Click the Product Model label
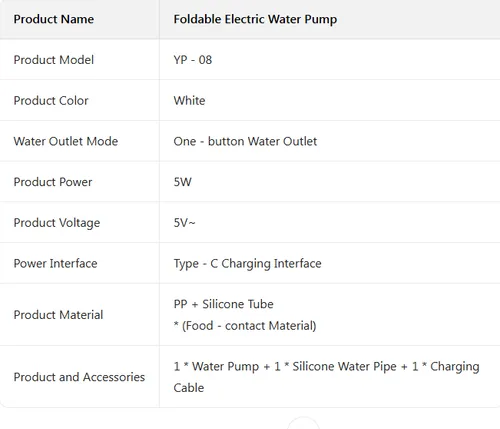The width and height of the screenshot is (500, 429). pos(54,60)
